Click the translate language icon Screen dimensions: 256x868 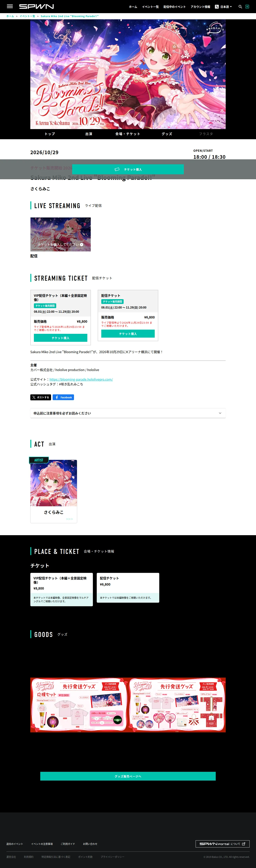coord(217,7)
